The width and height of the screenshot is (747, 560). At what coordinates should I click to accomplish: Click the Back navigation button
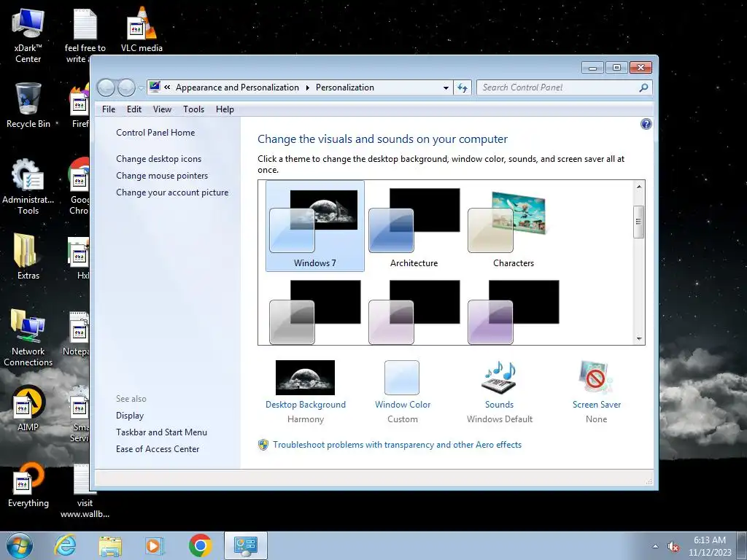click(106, 87)
